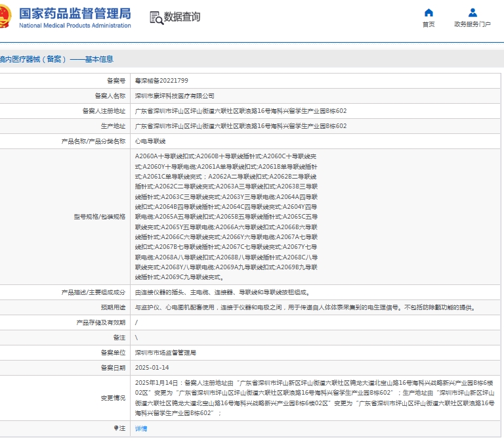Click the 备案人注册地址 row label
Image resolution: width=504 pixels, height=442 pixels.
pyautogui.click(x=104, y=111)
